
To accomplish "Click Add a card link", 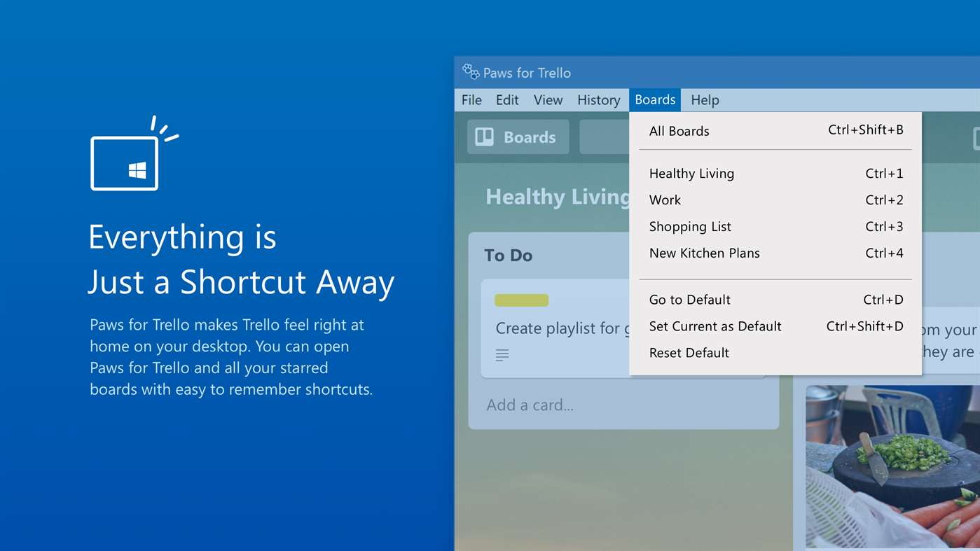I will pyautogui.click(x=530, y=405).
